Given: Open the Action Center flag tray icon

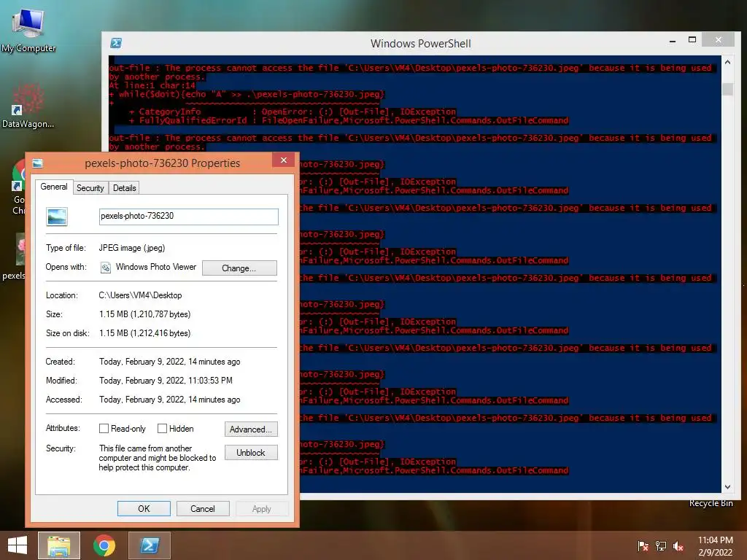Looking at the screenshot, I should [643, 546].
